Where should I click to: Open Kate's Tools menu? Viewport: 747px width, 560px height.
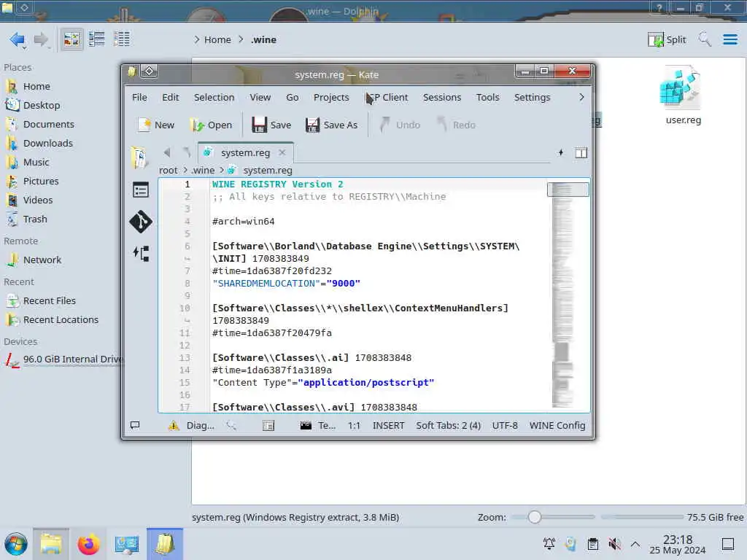tap(488, 97)
